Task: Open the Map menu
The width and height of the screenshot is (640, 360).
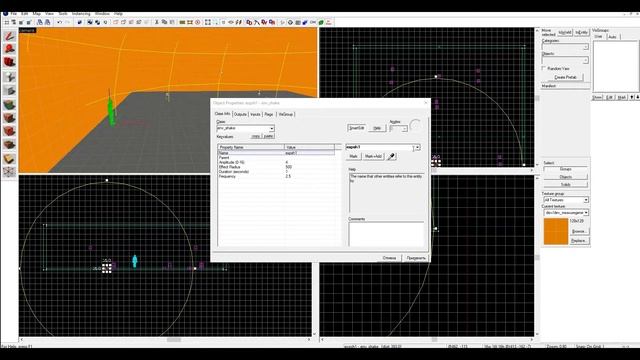Action: (x=37, y=14)
